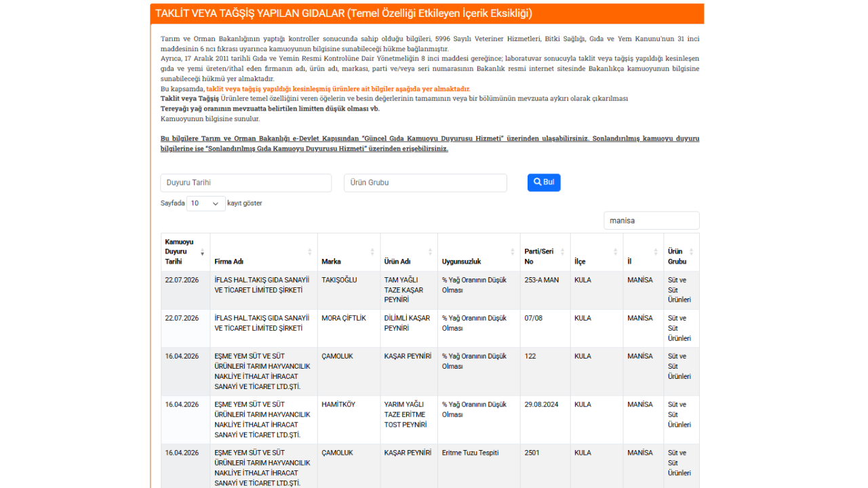Sort by Kamuoyu Duyuru Tarihi using its sort arrows
This screenshot has width=868, height=488.
tap(202, 252)
